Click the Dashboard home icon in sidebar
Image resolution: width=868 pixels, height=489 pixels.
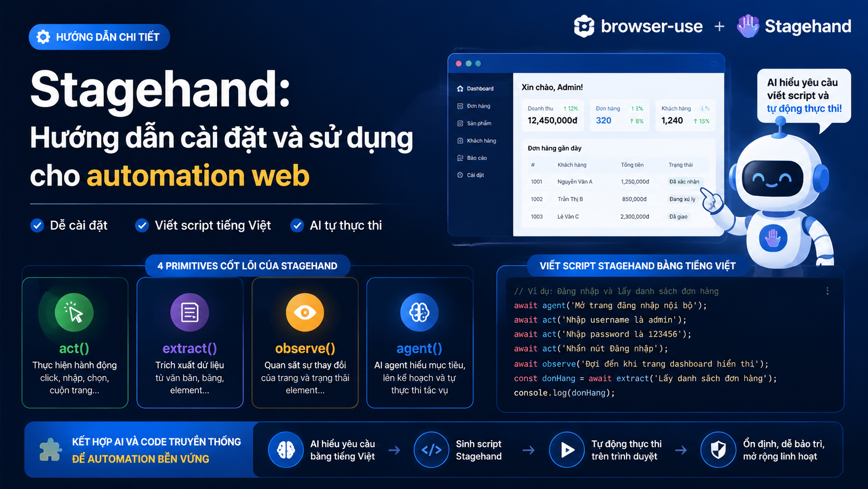tap(460, 88)
